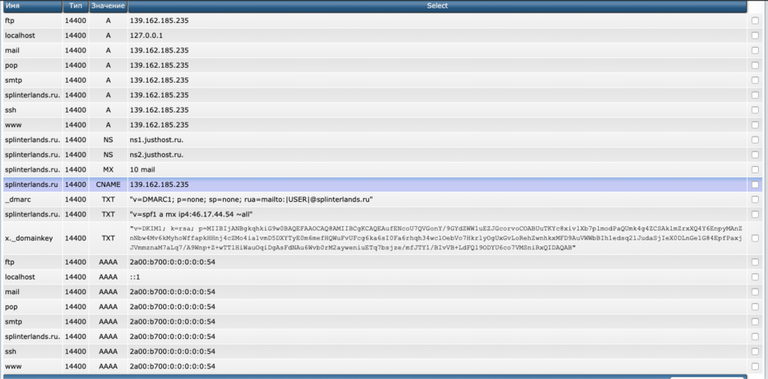The width and height of the screenshot is (768, 379).
Task: Check the highlighted CNAME row checkbox
Action: tap(755, 185)
